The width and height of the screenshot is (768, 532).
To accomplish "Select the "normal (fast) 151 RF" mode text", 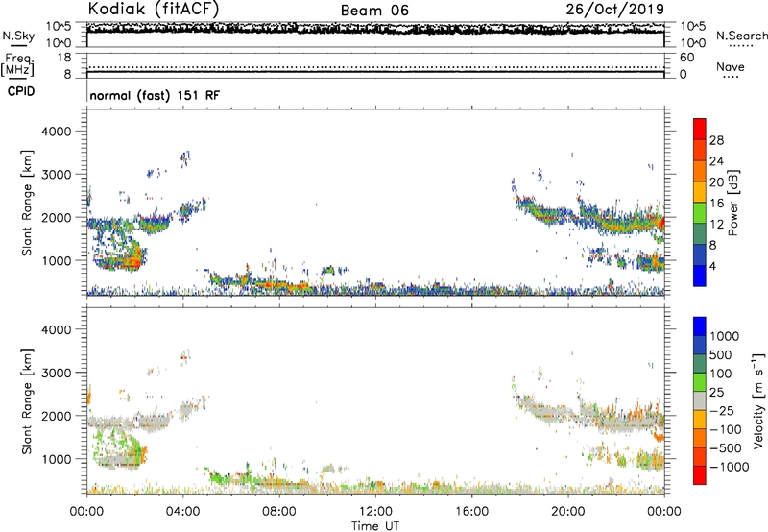I will coord(155,95).
